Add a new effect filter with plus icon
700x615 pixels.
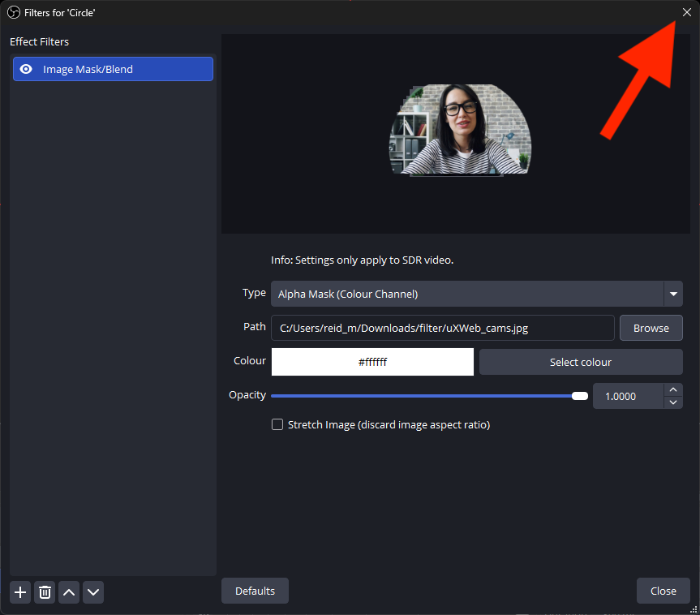pyautogui.click(x=21, y=592)
